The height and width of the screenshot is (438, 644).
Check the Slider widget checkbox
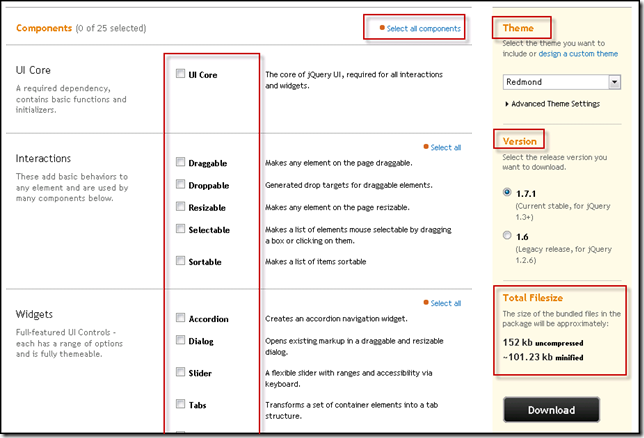[x=180, y=372]
